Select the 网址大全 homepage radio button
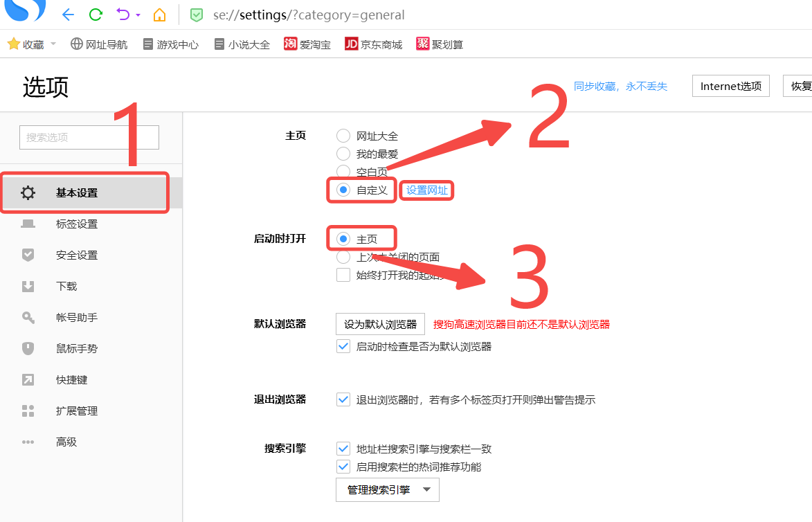 pos(343,136)
